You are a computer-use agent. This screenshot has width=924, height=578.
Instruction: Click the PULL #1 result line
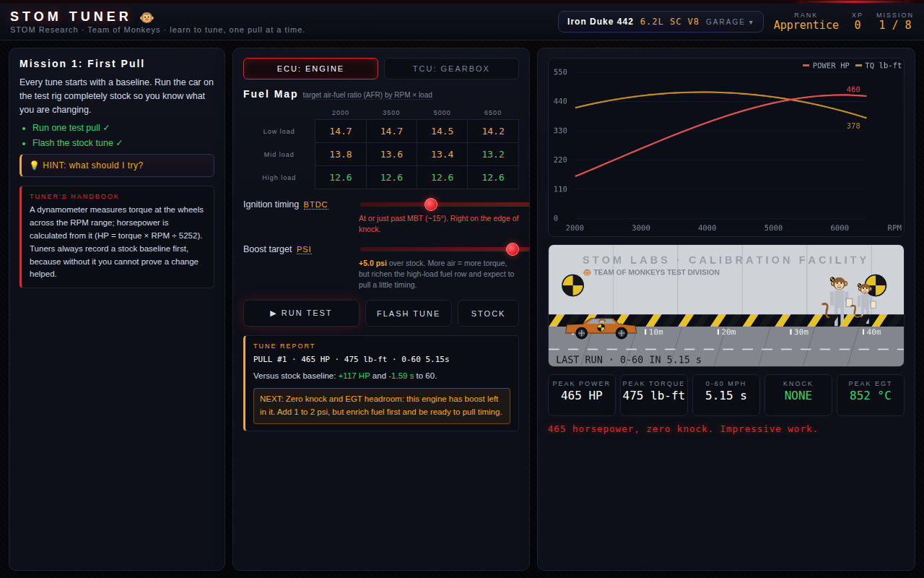pos(352,359)
